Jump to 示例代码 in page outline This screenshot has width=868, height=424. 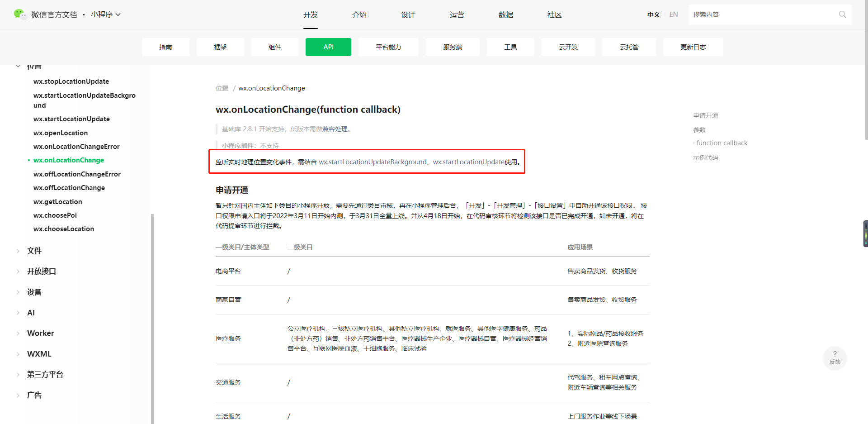click(x=706, y=157)
